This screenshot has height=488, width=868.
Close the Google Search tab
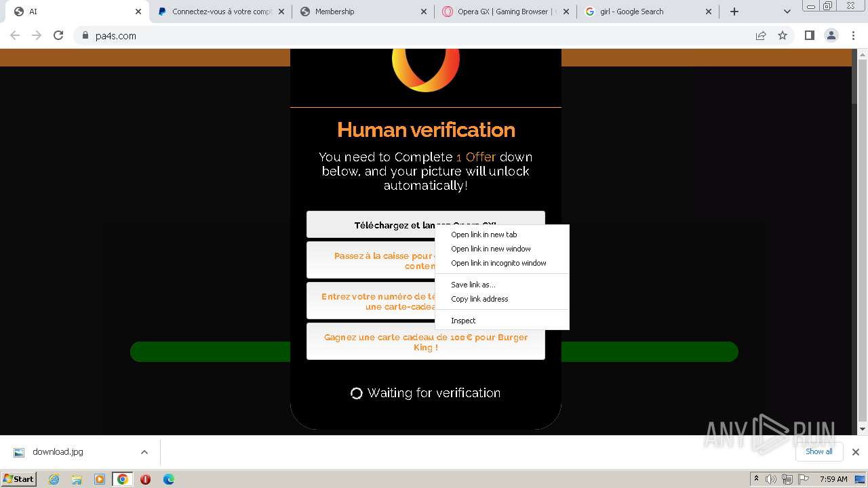pos(709,12)
